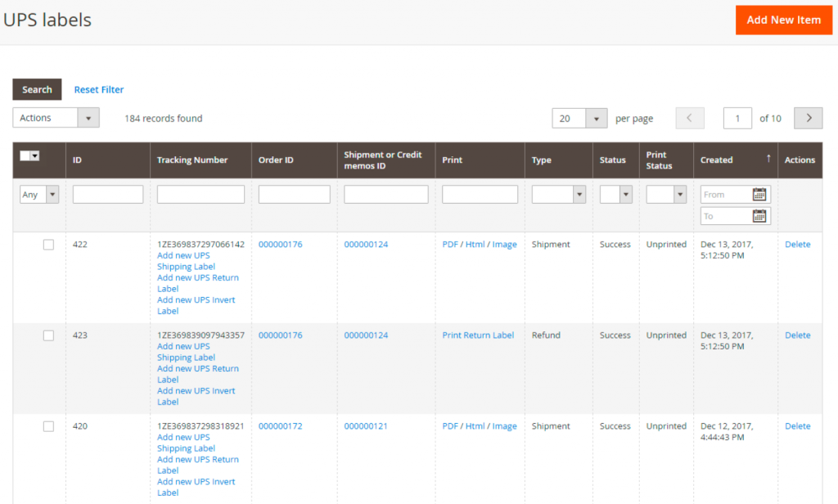Open the per page count dropdown
Image resolution: width=838 pixels, height=504 pixels.
pyautogui.click(x=579, y=118)
